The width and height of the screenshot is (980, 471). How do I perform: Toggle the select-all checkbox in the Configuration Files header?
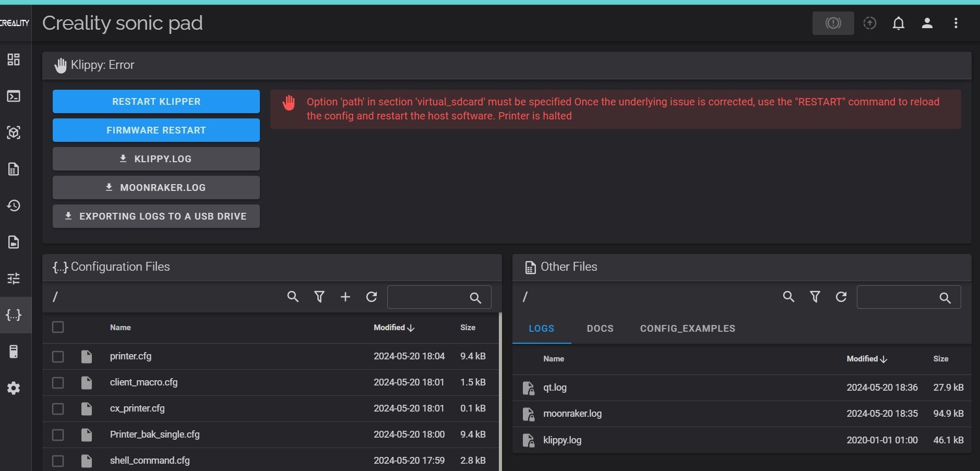[x=58, y=327]
